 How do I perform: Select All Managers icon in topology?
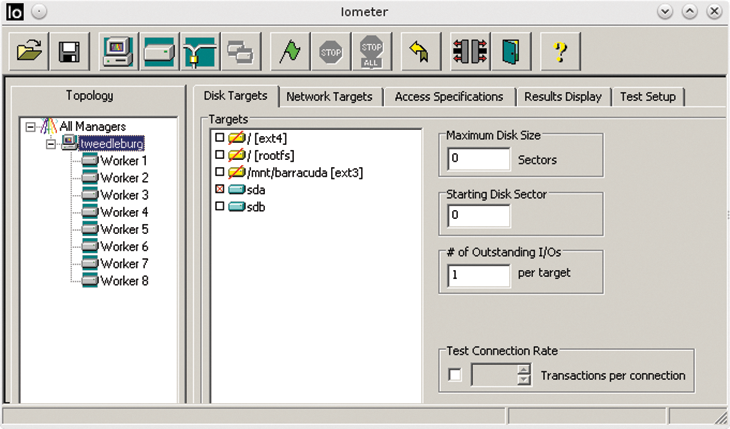pyautogui.click(x=49, y=126)
